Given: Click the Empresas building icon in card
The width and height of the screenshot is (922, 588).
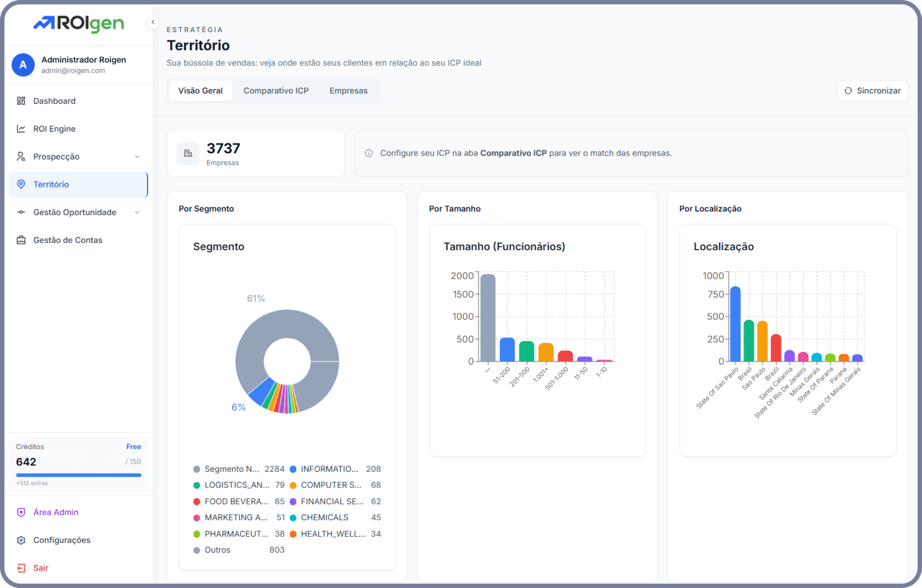Looking at the screenshot, I should 188,153.
